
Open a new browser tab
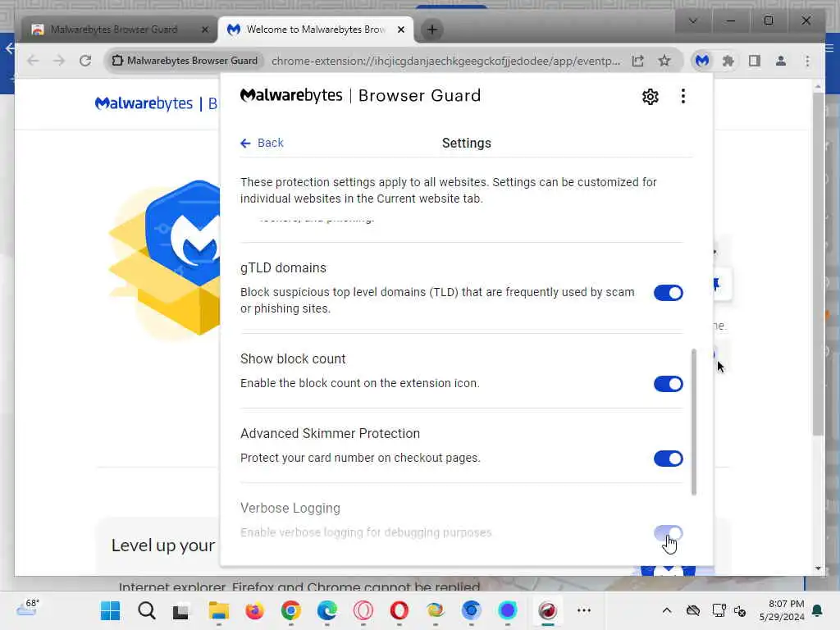point(431,30)
